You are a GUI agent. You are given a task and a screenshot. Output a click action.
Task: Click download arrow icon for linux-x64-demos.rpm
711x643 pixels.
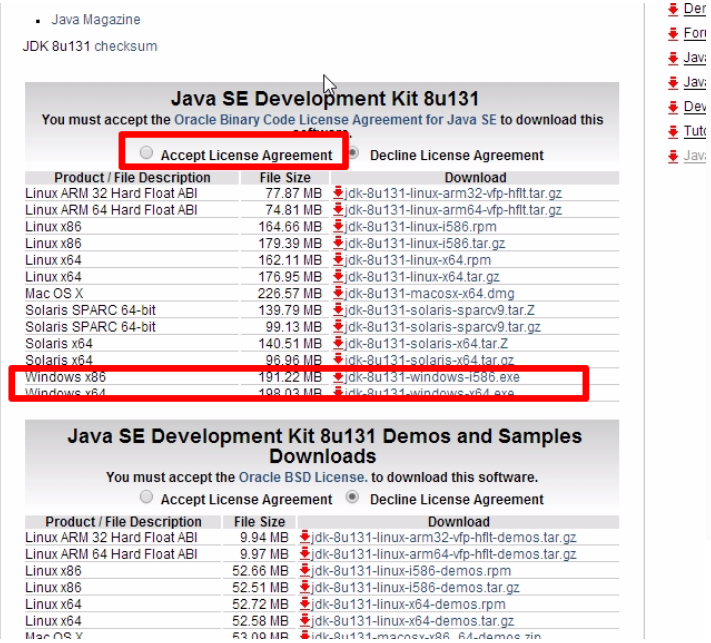(305, 604)
